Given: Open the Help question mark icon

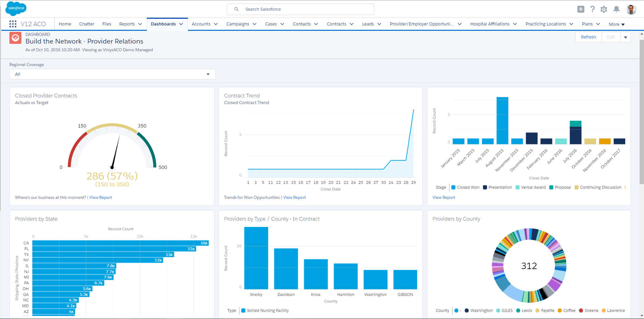Looking at the screenshot, I should click(592, 9).
